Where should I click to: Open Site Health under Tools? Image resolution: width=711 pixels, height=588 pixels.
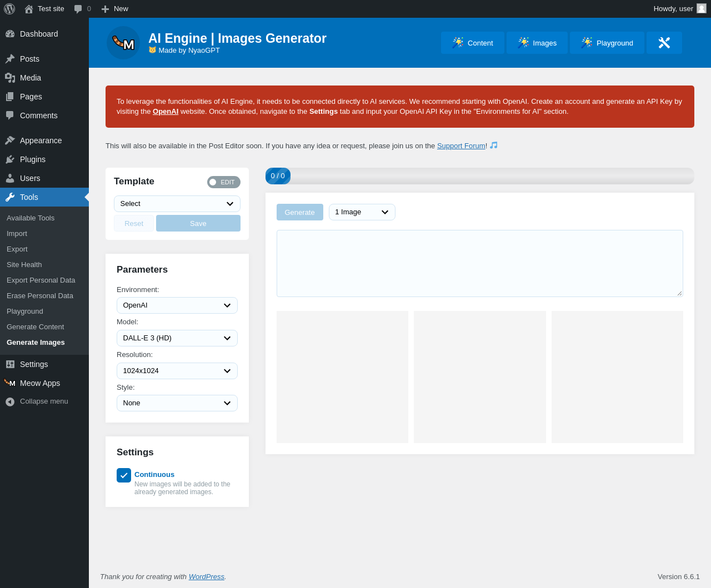[24, 265]
